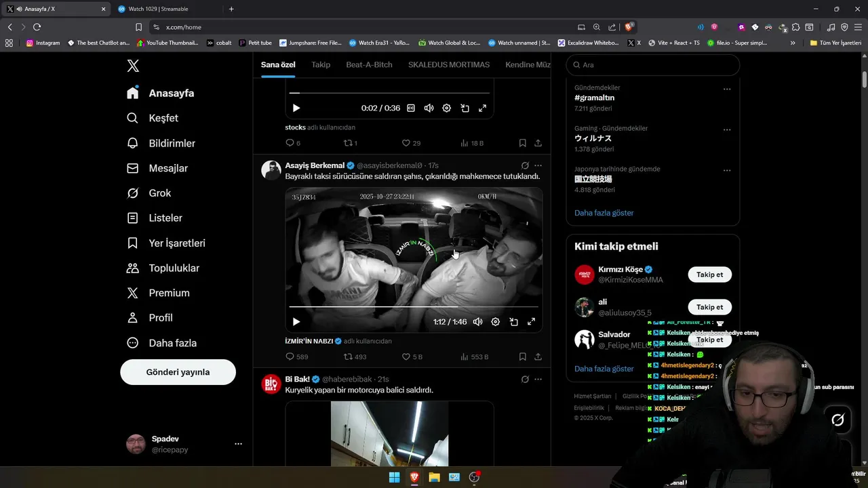Bookmark the Asayiş Berkemal post

522,357
